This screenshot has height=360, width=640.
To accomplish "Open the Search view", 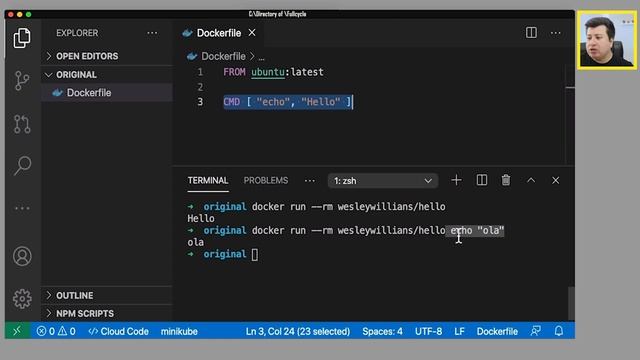I will point(22,166).
